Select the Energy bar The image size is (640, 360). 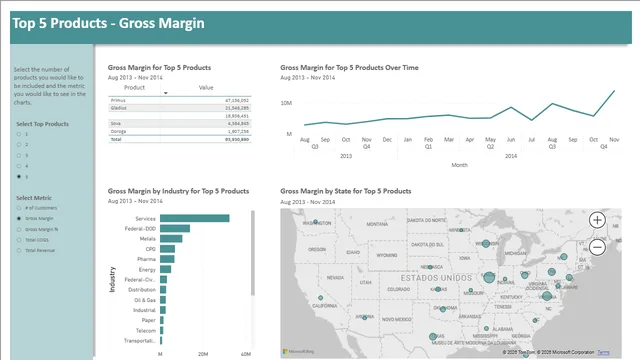pos(165,269)
